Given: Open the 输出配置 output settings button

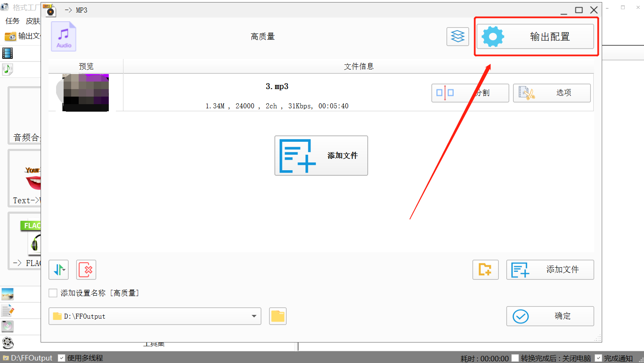Looking at the screenshot, I should tap(535, 36).
